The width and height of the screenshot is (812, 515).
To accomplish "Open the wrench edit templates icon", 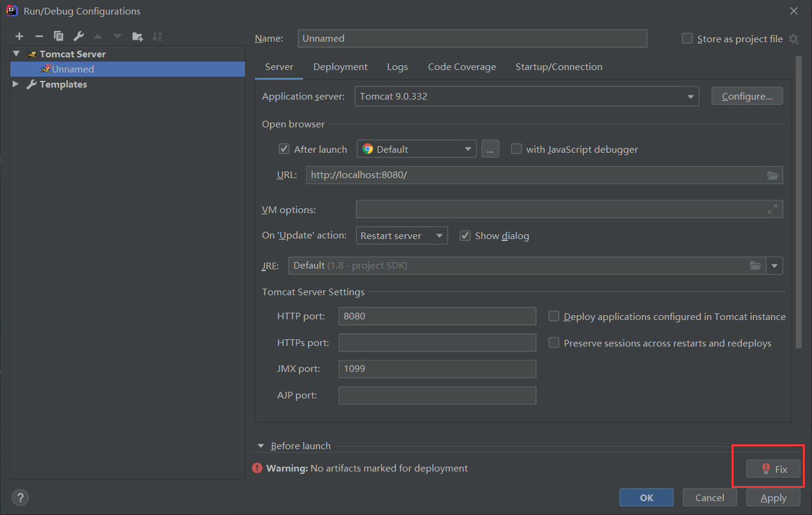I will tap(78, 37).
